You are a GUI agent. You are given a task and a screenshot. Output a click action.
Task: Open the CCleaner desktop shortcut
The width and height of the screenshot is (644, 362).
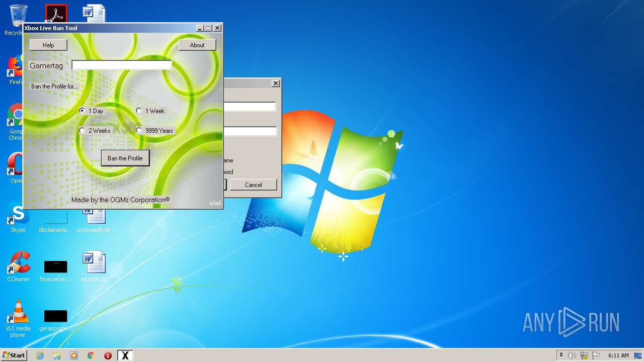18,266
